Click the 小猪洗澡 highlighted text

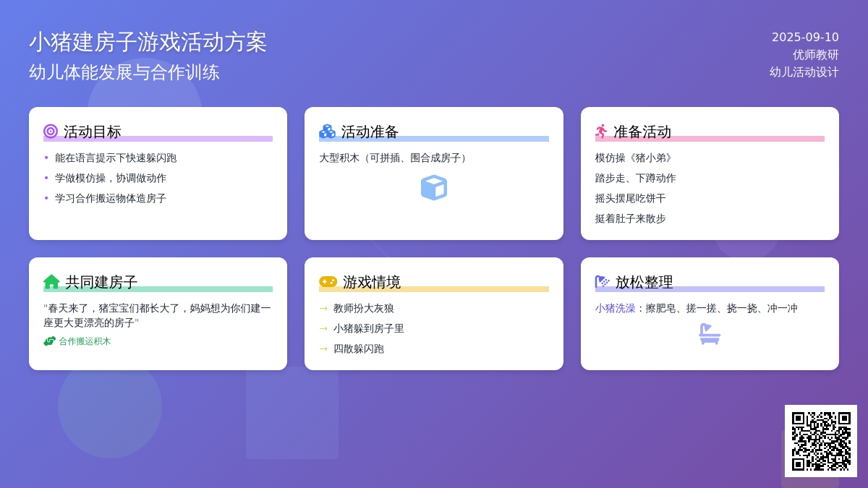tap(615, 308)
